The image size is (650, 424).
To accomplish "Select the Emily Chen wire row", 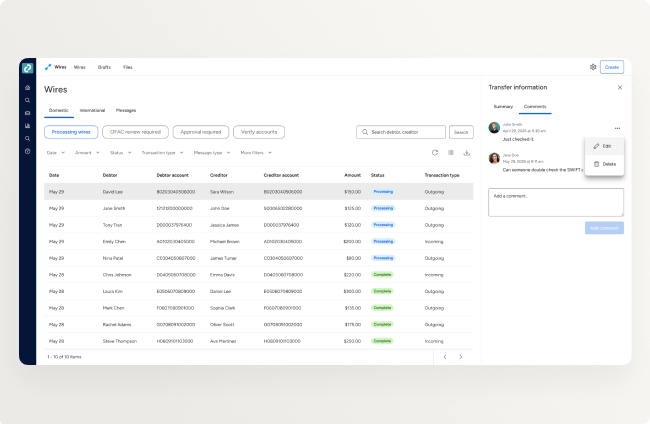I will pyautogui.click(x=259, y=242).
